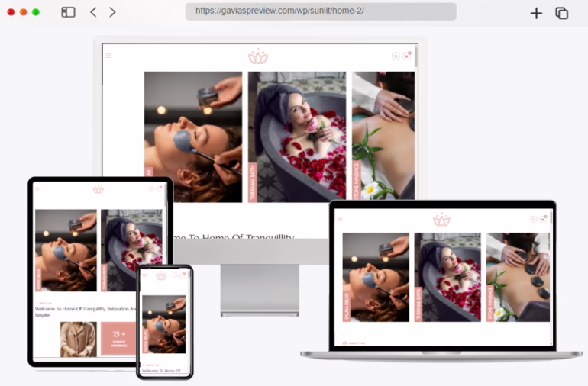Screen dimensions: 588x386
Task: Click red close window button
Action: coord(11,12)
